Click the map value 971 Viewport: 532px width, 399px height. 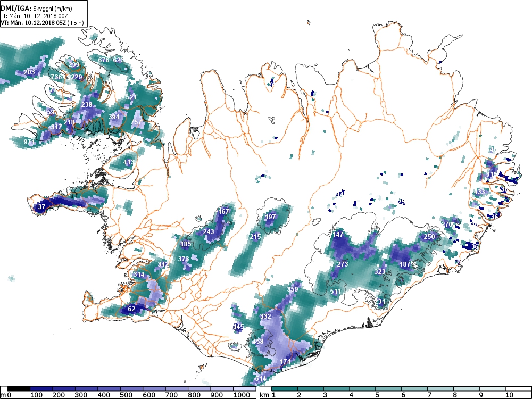point(29,142)
